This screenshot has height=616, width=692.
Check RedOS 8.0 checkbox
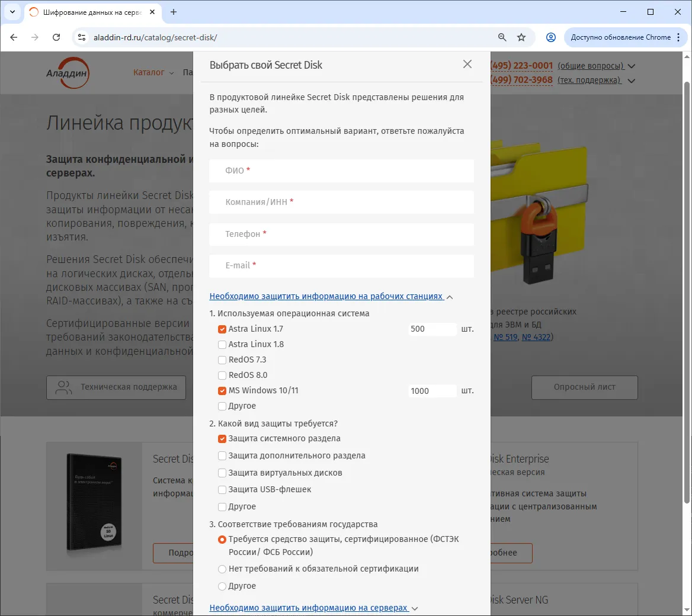pos(222,376)
